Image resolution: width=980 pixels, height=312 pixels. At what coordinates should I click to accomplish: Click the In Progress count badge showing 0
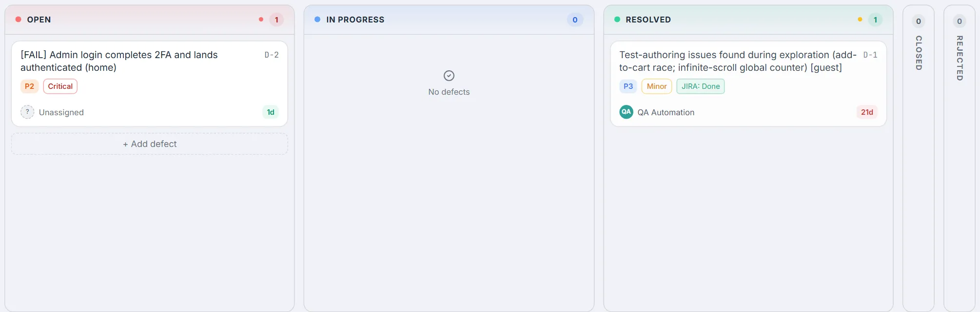coord(575,20)
